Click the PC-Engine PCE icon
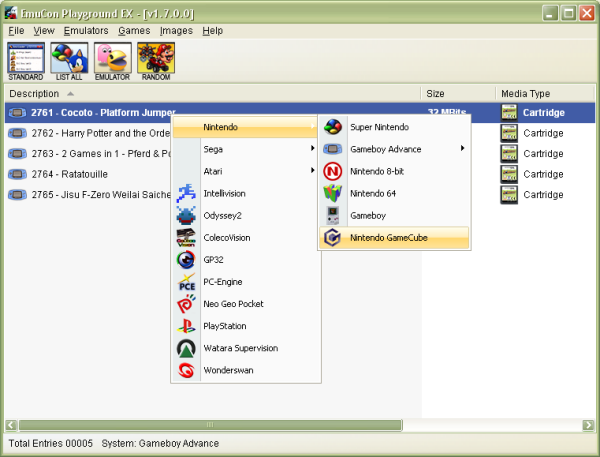Image resolution: width=600 pixels, height=457 pixels. (x=186, y=282)
